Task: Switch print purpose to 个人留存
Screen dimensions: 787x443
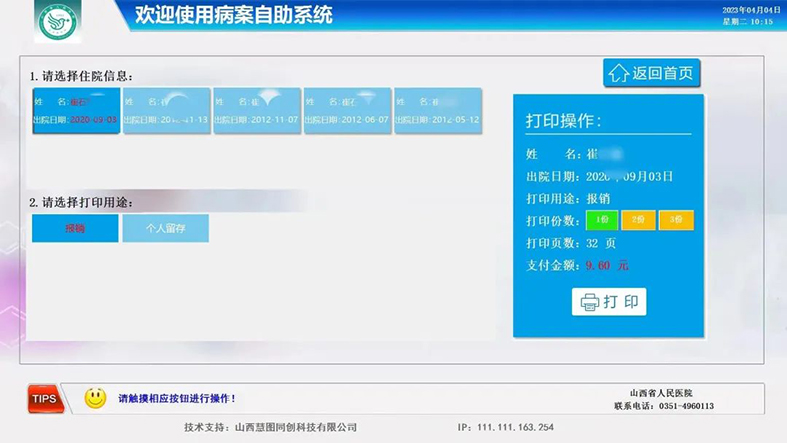Action: click(x=166, y=228)
